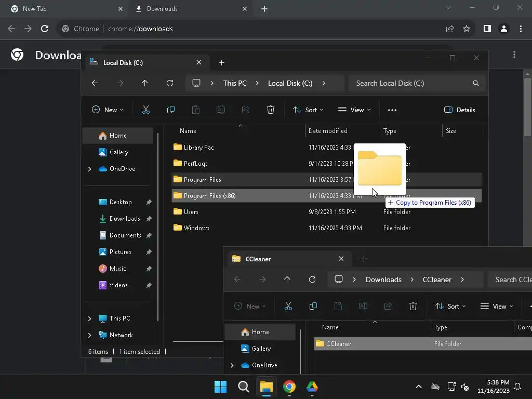Viewport: 532px width, 399px height.
Task: Click search magnifier in Local Disk search box
Action: click(476, 83)
